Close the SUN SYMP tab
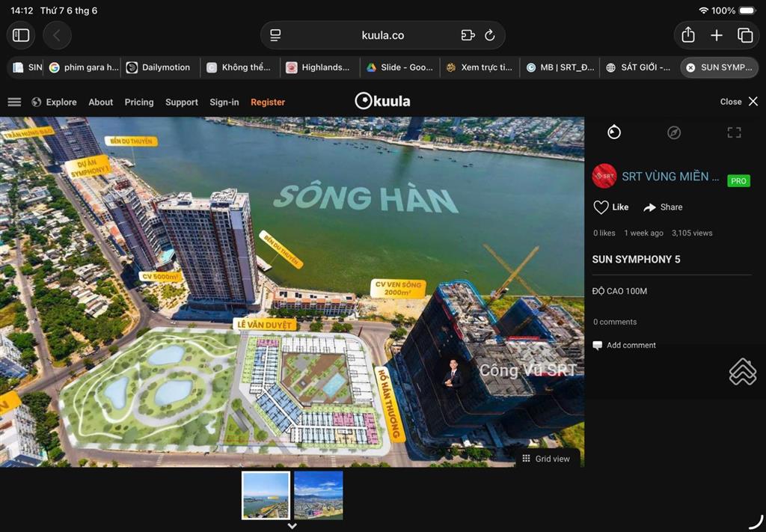Image resolution: width=766 pixels, height=532 pixels. 690,68
